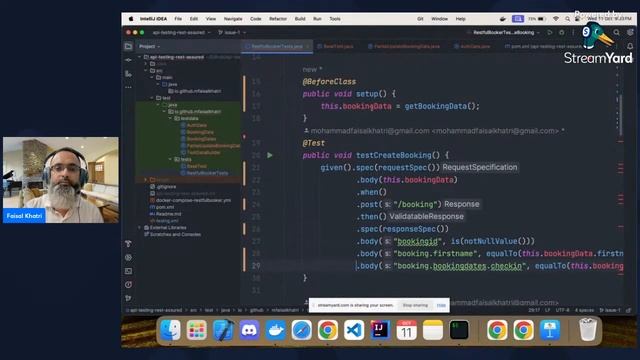Click the Run button in toolbar
This screenshot has width=640, height=360.
[550, 32]
